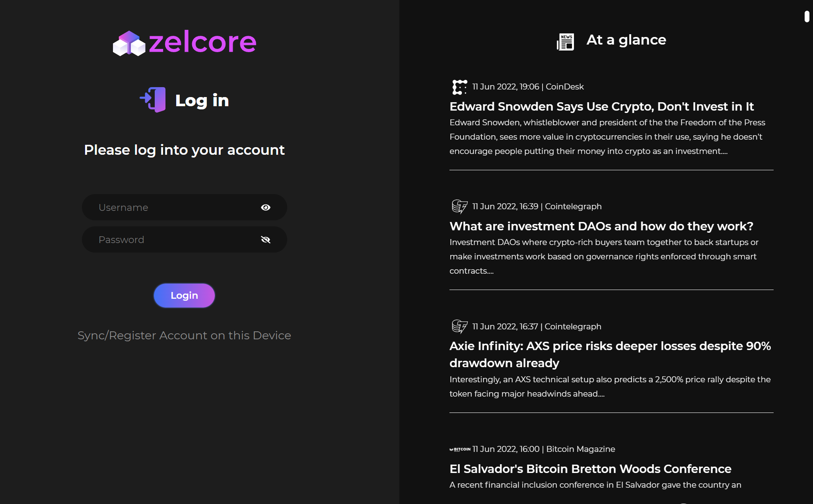Click the zelcore wordmark text
The image size is (813, 504).
202,42
